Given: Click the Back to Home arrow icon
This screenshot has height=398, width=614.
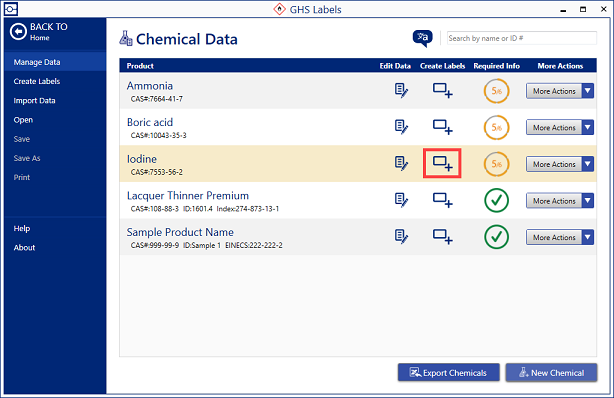Looking at the screenshot, I should (18, 32).
